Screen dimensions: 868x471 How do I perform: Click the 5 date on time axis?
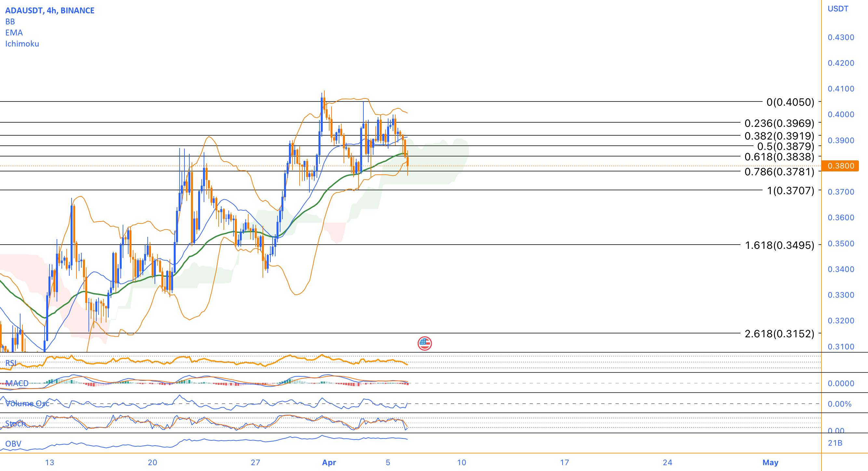point(388,462)
